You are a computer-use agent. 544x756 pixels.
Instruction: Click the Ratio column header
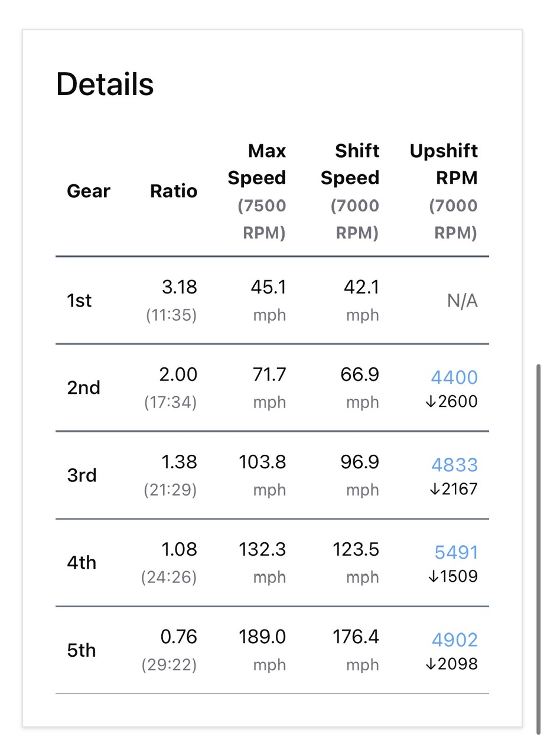click(174, 191)
